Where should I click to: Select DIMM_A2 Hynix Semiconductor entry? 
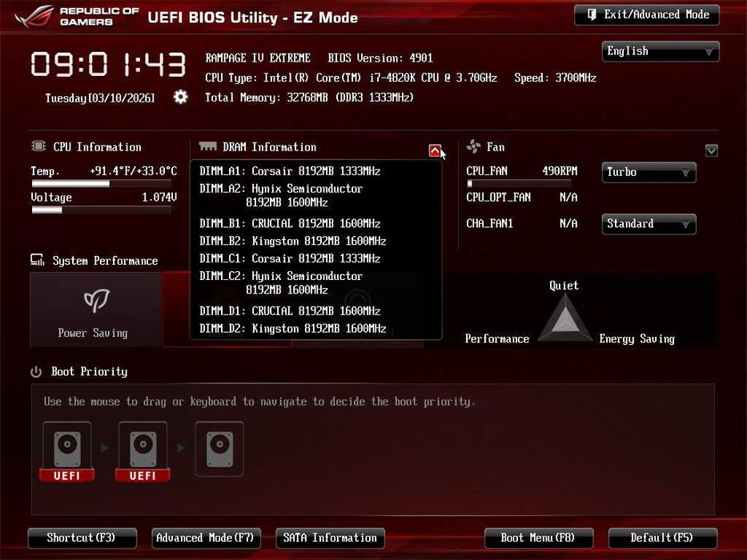(281, 195)
